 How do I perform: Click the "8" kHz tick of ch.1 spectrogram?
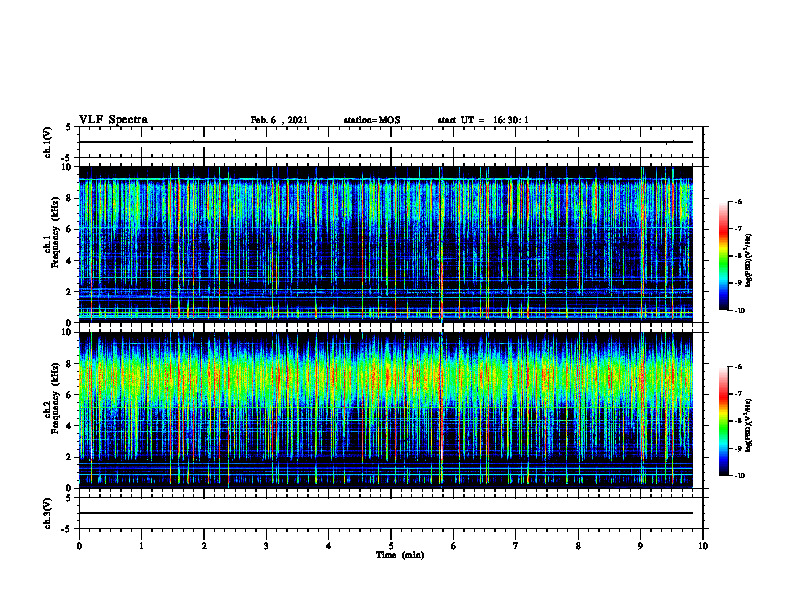click(x=69, y=198)
